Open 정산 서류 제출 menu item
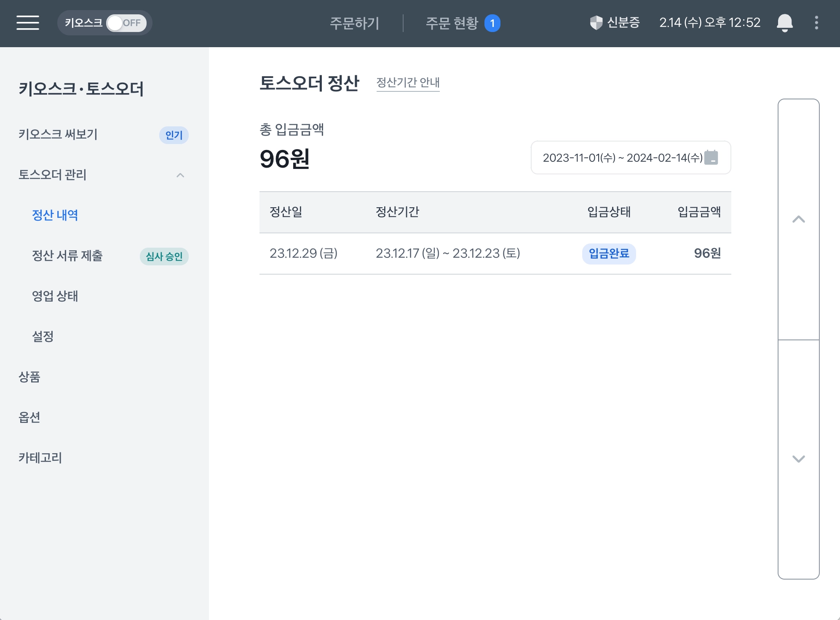Screen dimensions: 840x620 coord(67,256)
